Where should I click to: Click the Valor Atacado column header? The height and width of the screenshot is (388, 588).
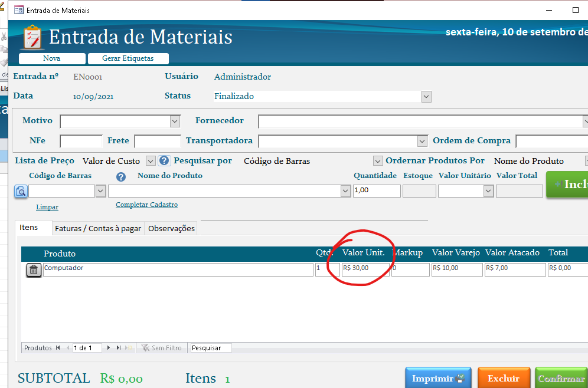[x=512, y=253]
